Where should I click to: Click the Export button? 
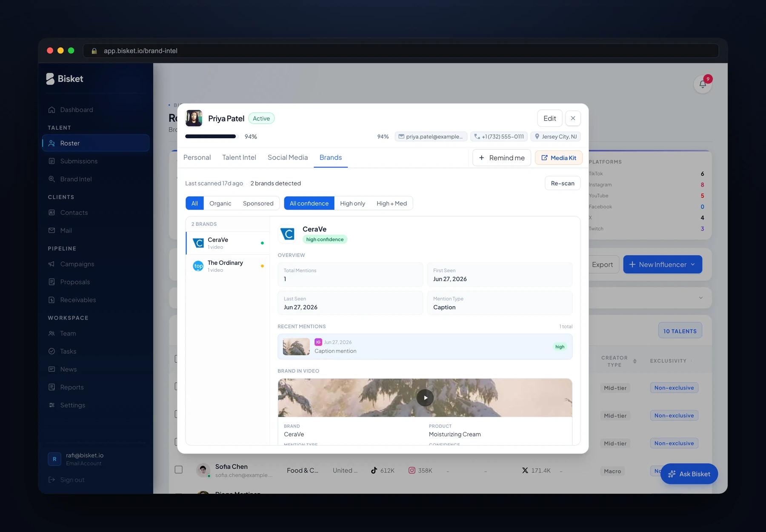click(x=602, y=265)
